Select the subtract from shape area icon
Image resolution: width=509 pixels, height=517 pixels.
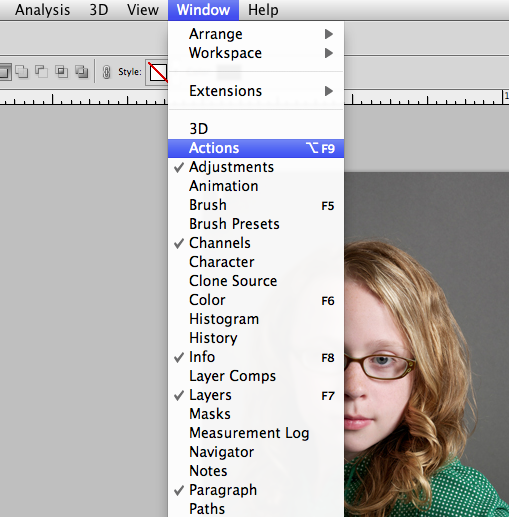pyautogui.click(x=41, y=71)
